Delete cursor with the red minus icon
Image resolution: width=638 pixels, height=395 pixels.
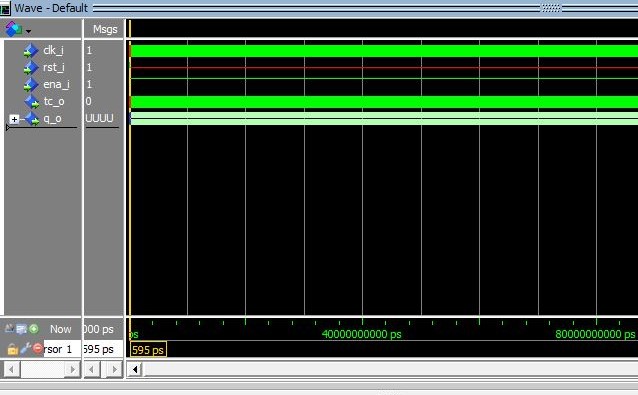pos(38,348)
